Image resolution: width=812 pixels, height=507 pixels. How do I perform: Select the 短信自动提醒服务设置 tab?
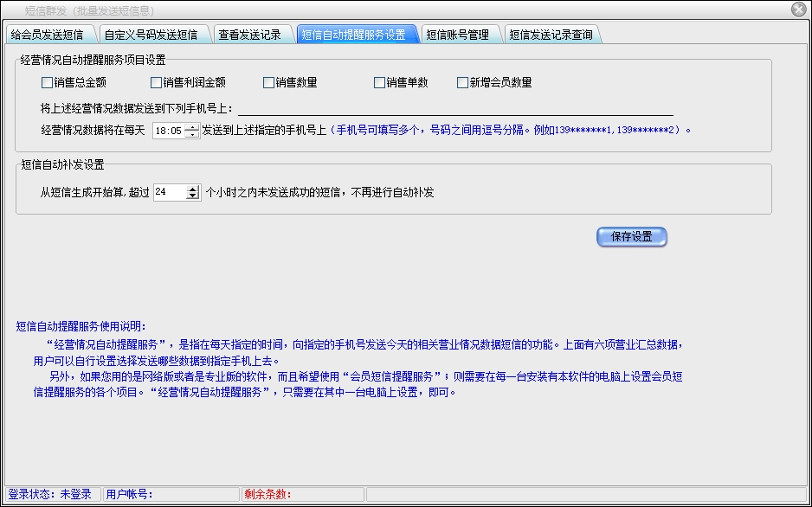click(x=353, y=35)
